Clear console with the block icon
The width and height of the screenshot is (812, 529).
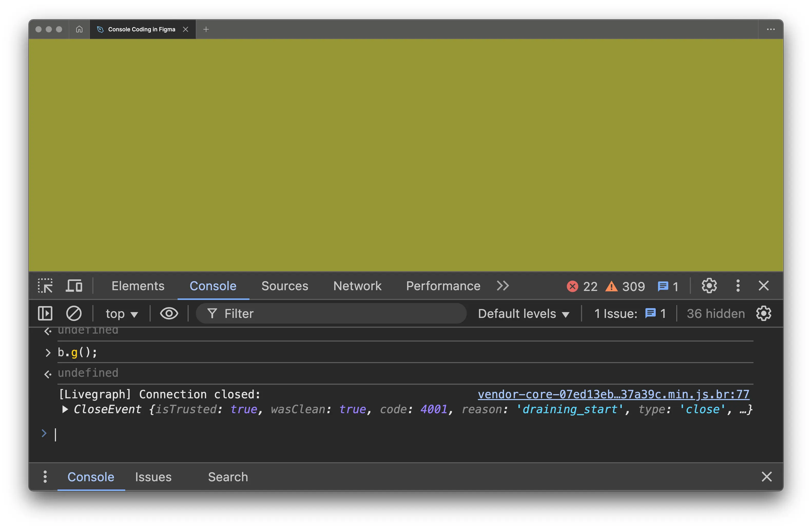tap(74, 314)
